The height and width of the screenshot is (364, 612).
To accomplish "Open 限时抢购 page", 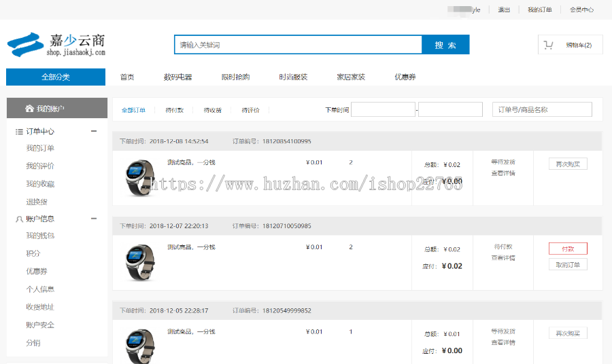I will point(236,77).
